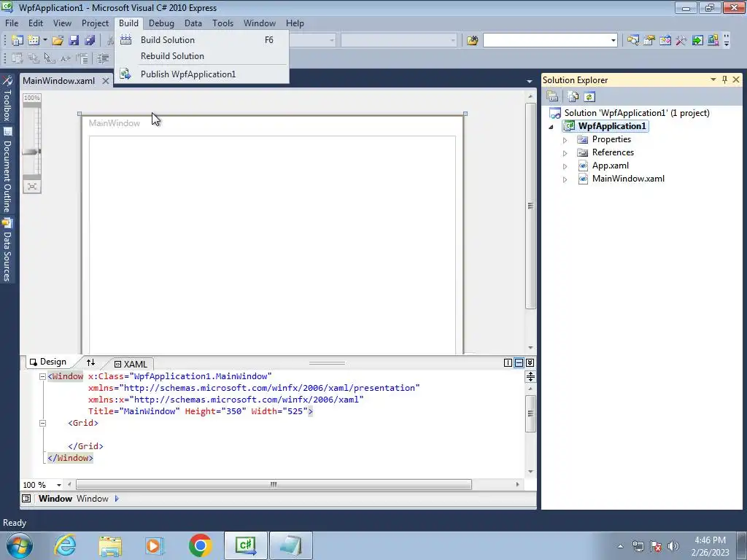The width and height of the screenshot is (747, 560).
Task: Click the Fit All button below zoom slider
Action: 32,186
